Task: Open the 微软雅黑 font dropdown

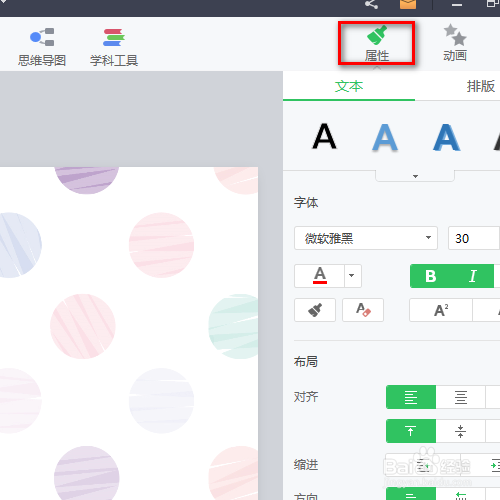Action: [x=366, y=238]
